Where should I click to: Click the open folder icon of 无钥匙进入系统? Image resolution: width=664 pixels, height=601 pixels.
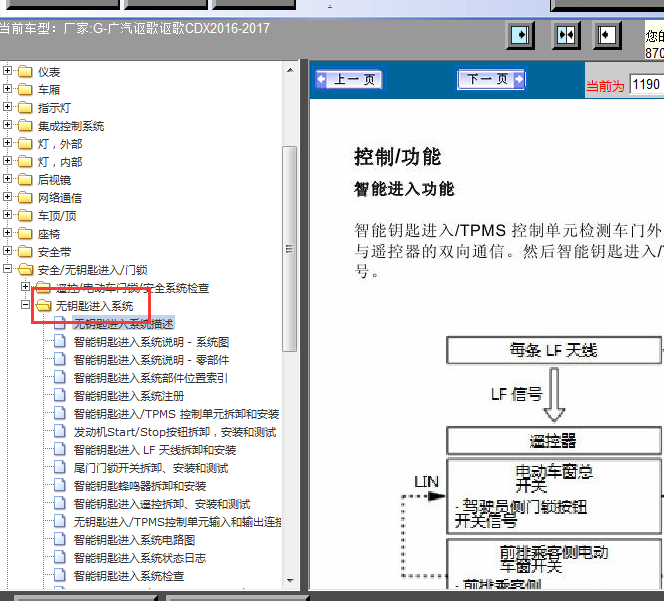tap(43, 305)
